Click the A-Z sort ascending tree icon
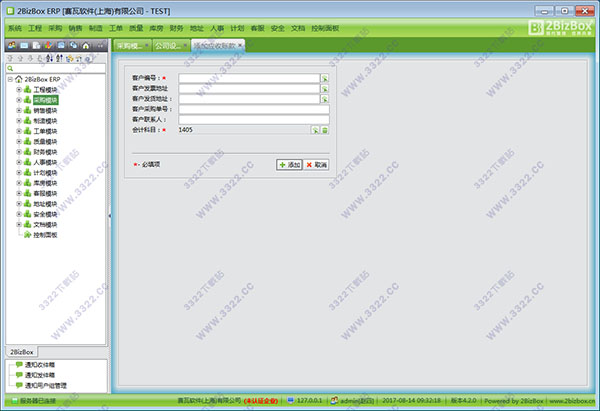 coord(49,58)
